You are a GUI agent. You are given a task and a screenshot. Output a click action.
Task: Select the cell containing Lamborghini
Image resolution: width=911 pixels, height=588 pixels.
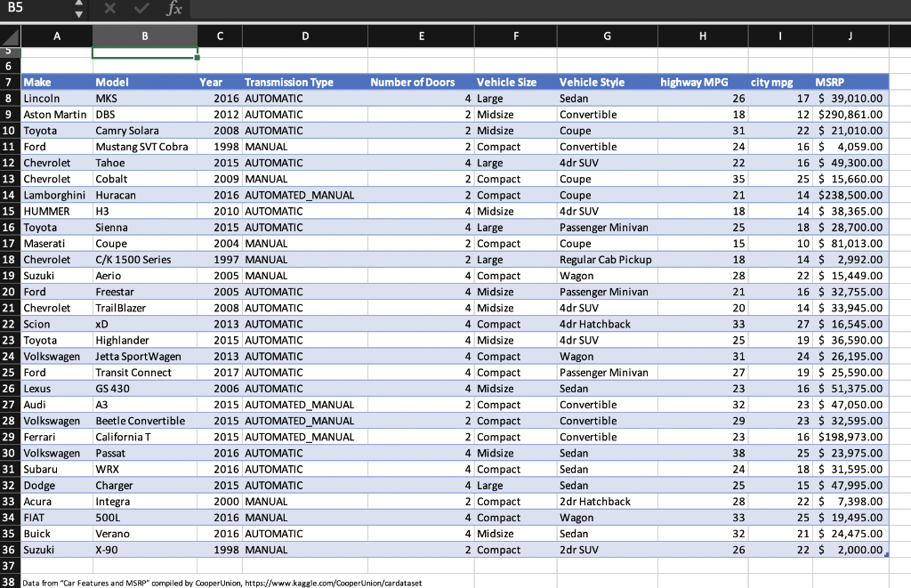click(57, 195)
